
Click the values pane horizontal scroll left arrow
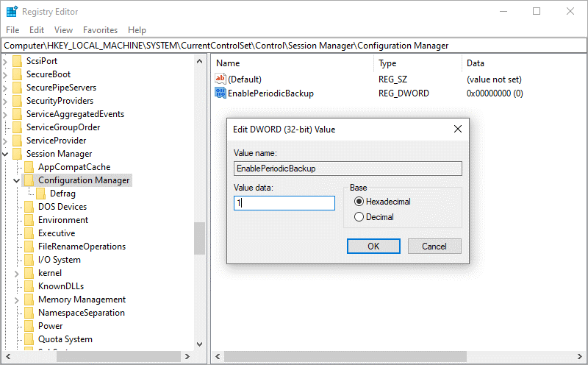coord(218,356)
